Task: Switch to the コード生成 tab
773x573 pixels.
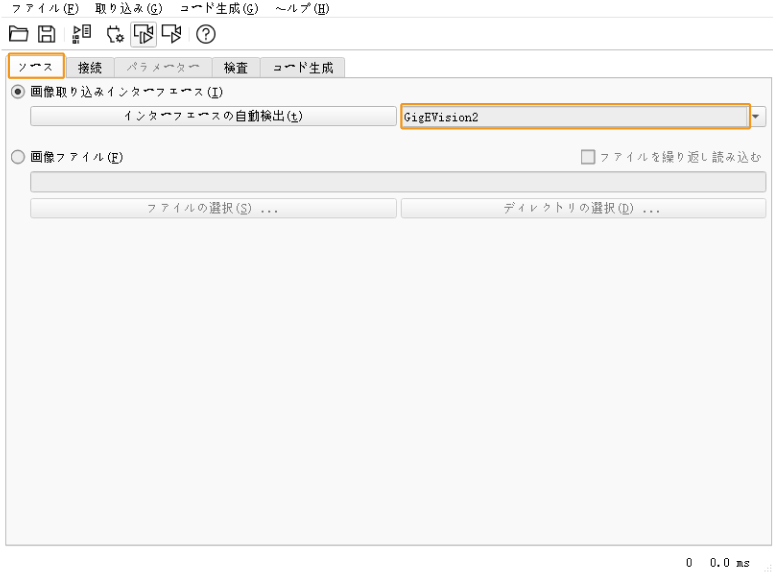Action: pyautogui.click(x=303, y=68)
